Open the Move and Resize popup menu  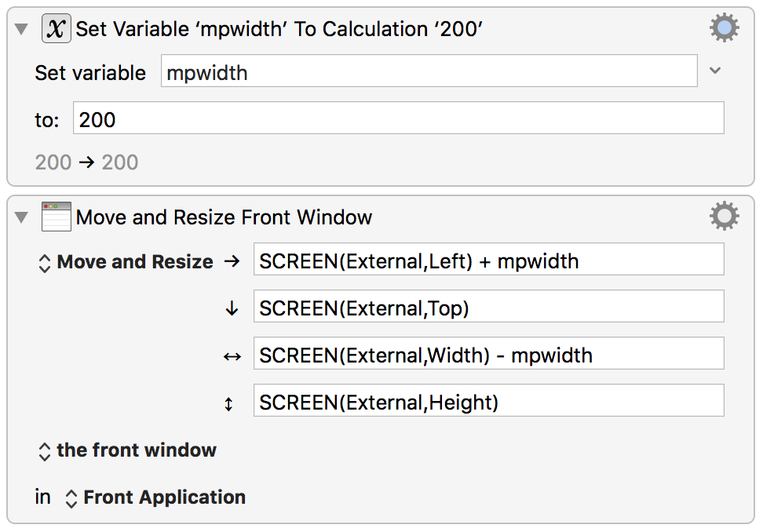point(126,262)
